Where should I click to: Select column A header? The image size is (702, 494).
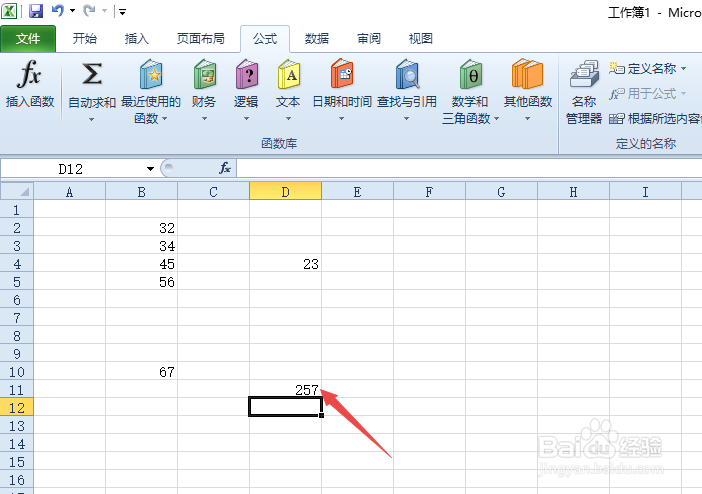coord(69,192)
